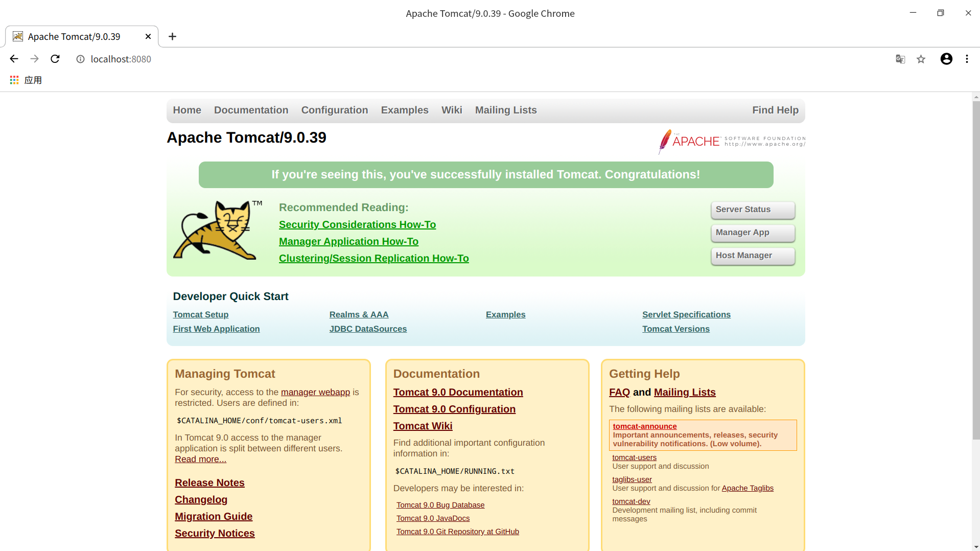Open the Security Notices link
The width and height of the screenshot is (980, 551).
pyautogui.click(x=215, y=533)
